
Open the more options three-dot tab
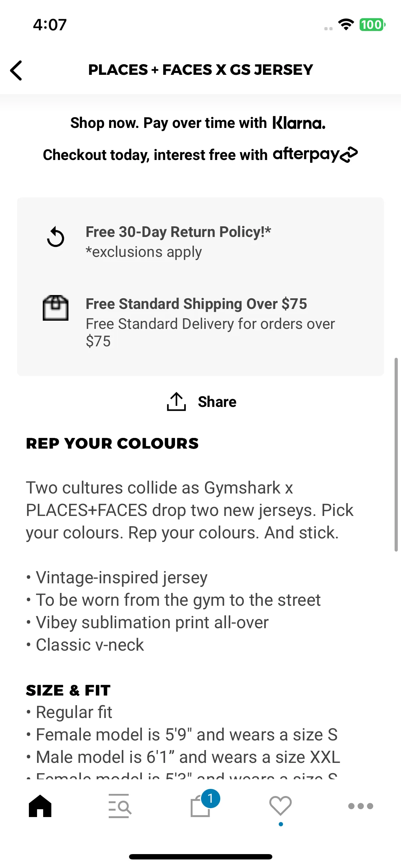click(x=361, y=806)
